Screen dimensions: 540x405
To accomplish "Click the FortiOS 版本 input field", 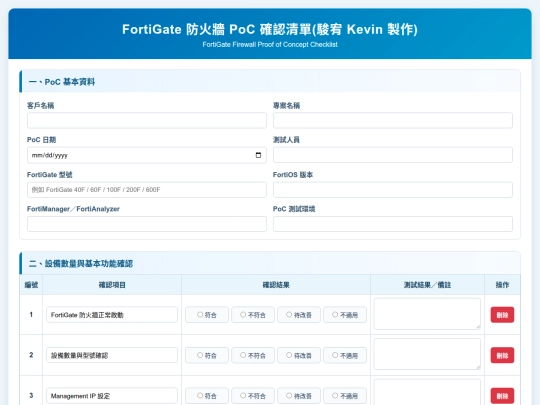I will (393, 190).
